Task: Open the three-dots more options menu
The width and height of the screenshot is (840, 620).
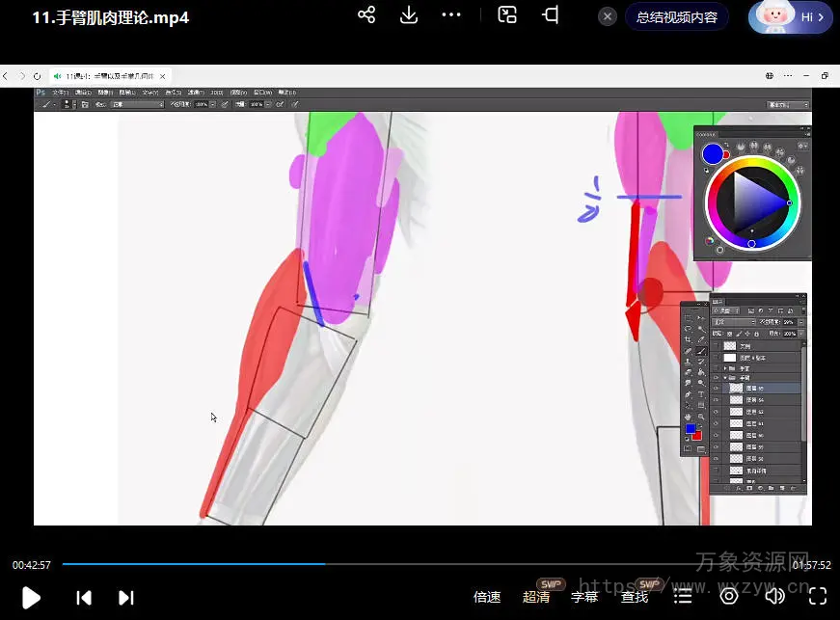Action: pos(451,15)
